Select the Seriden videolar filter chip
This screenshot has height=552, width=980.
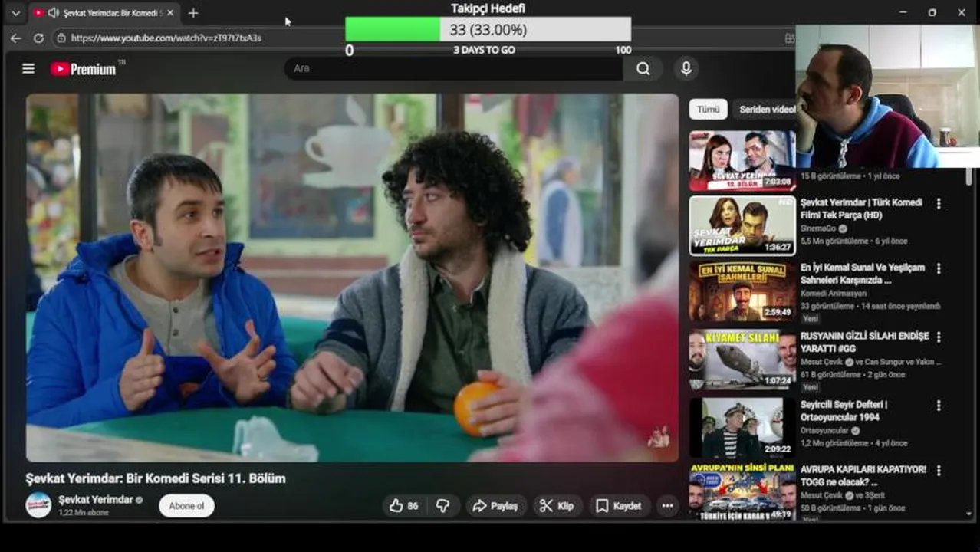pos(765,110)
